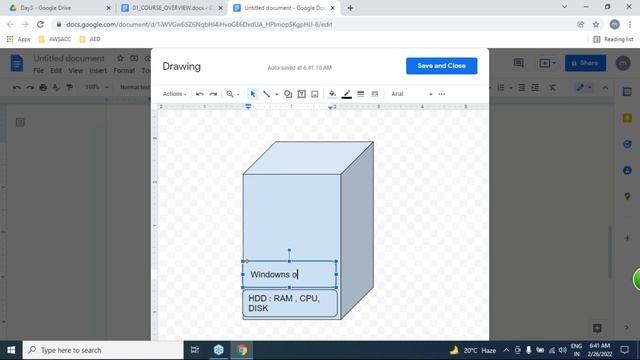Switch to the 01_COURSE_OVERVIEW.docx tab
The width and height of the screenshot is (640, 360).
(x=172, y=8)
